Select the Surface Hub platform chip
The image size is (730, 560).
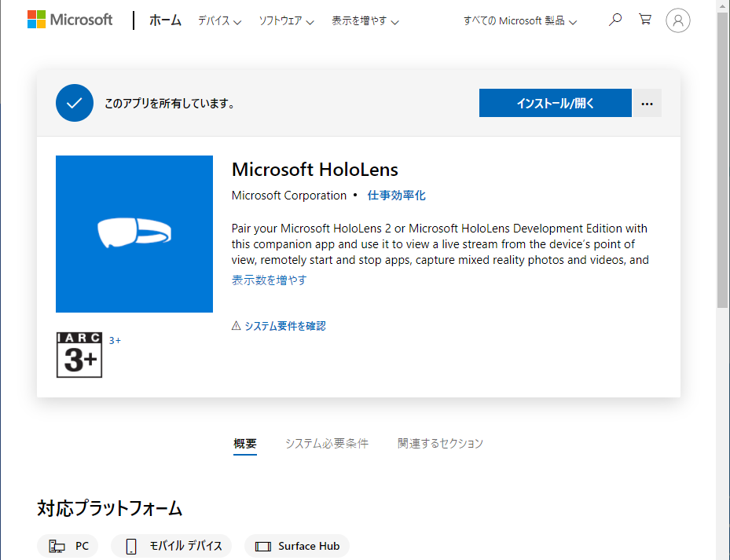pos(296,546)
